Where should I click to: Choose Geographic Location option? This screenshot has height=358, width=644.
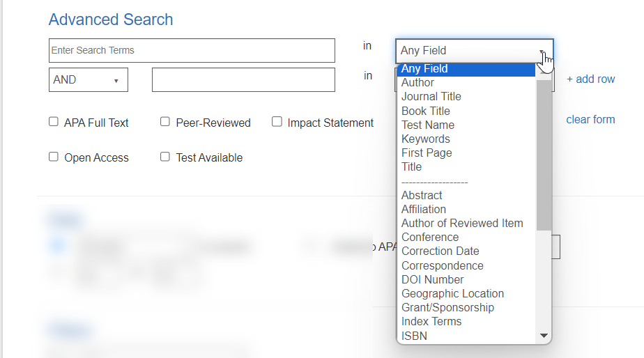(466, 293)
